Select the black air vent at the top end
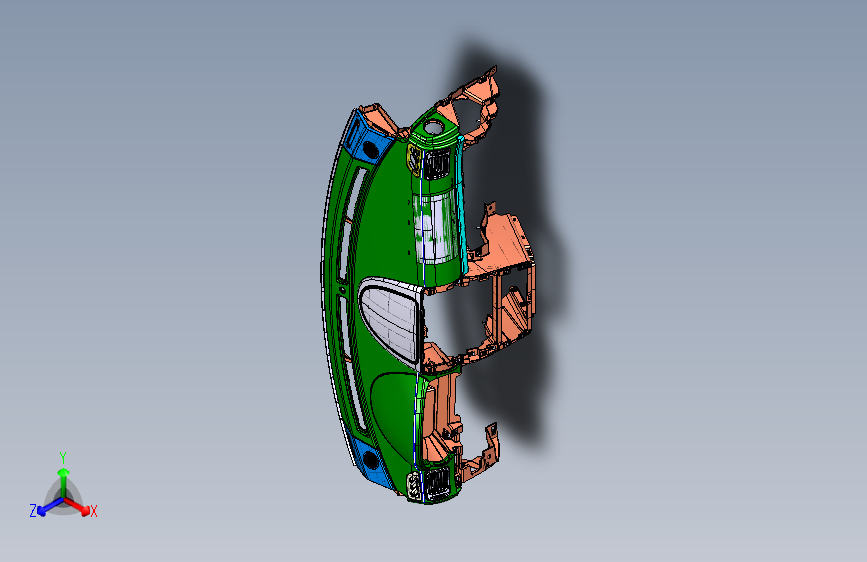 point(437,164)
